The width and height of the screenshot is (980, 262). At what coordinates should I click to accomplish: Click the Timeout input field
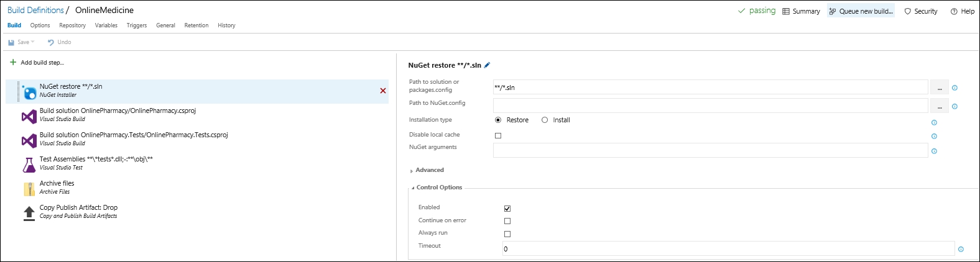728,249
